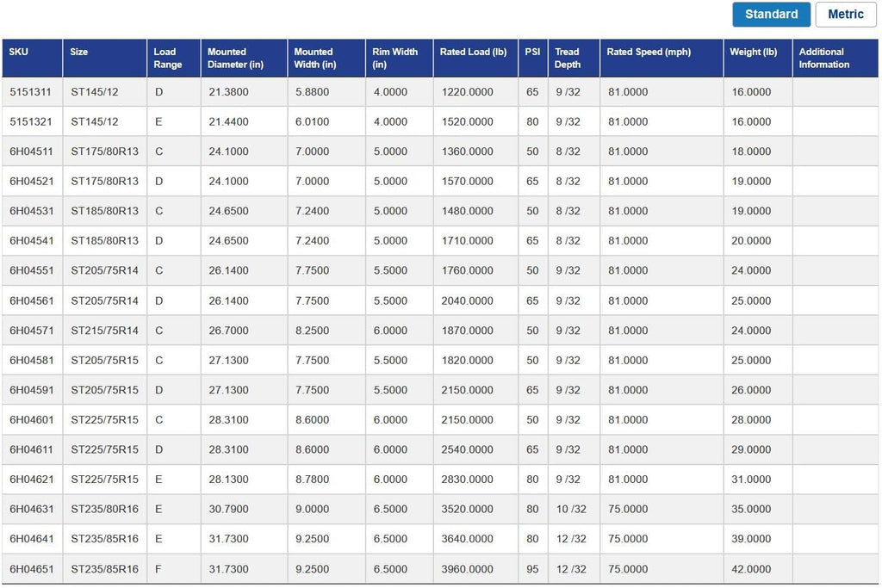Click the PSI column header
The image size is (882, 588).
pos(532,58)
